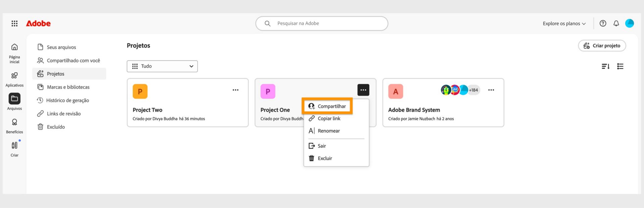
Task: Expand the Explore os planos dropdown
Action: [564, 23]
